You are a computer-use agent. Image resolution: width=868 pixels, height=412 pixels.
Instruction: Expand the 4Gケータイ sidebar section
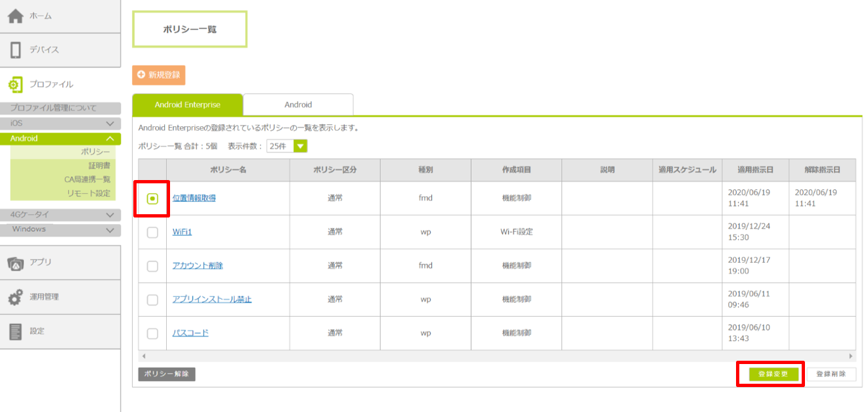click(110, 215)
